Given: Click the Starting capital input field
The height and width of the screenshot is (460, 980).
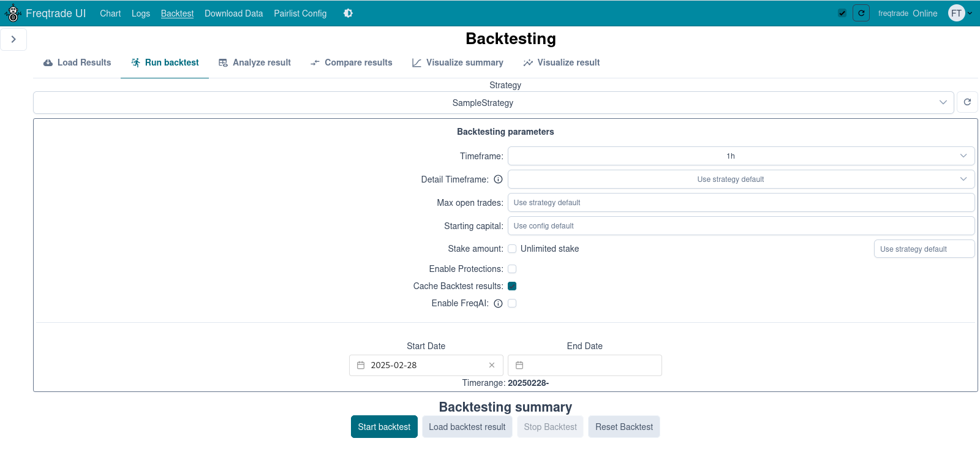Looking at the screenshot, I should [741, 226].
